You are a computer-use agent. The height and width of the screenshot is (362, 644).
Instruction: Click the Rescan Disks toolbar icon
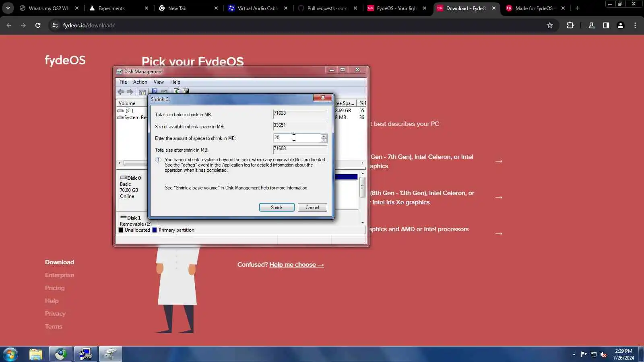click(186, 91)
